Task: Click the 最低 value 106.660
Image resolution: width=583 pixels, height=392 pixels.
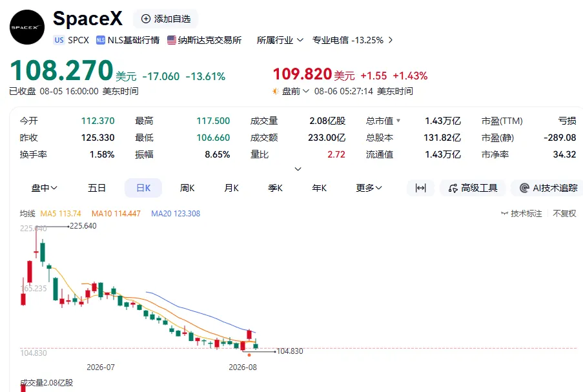Action: [x=213, y=138]
